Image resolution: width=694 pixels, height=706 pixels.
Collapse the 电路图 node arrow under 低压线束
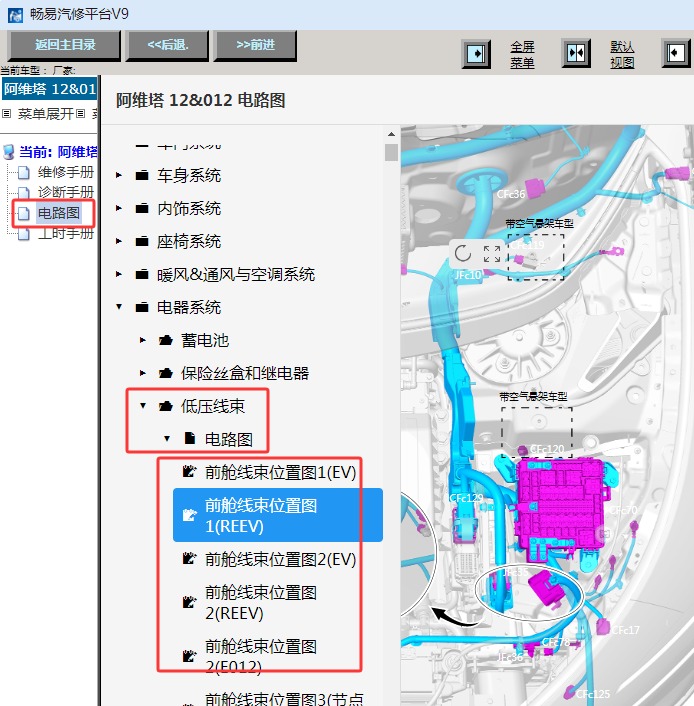(167, 439)
